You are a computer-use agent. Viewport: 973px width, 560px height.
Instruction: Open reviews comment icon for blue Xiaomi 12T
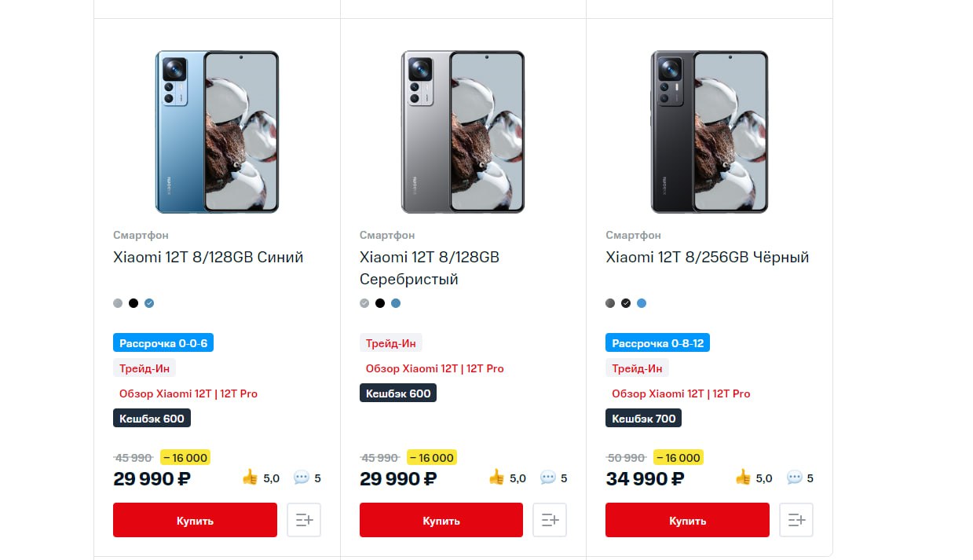302,478
